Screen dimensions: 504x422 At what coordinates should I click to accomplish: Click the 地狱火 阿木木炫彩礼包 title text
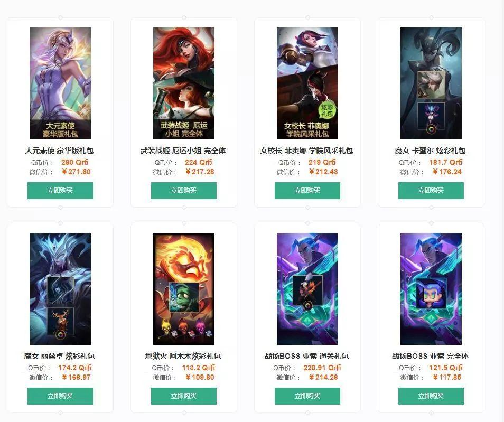(x=183, y=356)
